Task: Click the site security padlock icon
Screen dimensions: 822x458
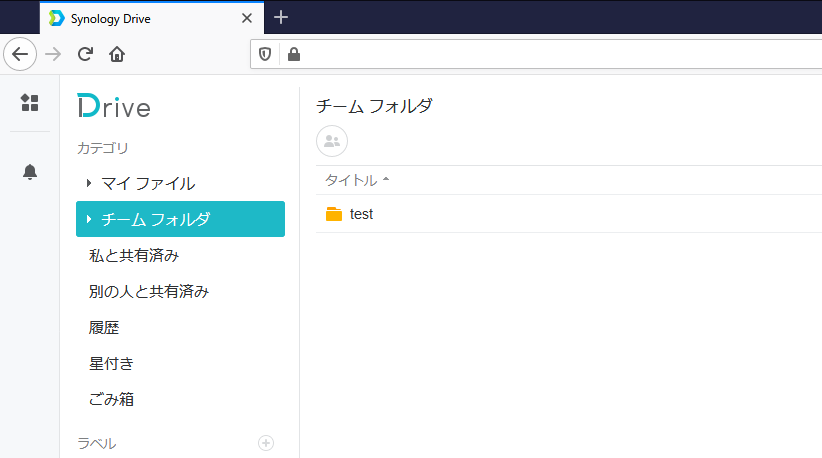Action: coord(294,54)
